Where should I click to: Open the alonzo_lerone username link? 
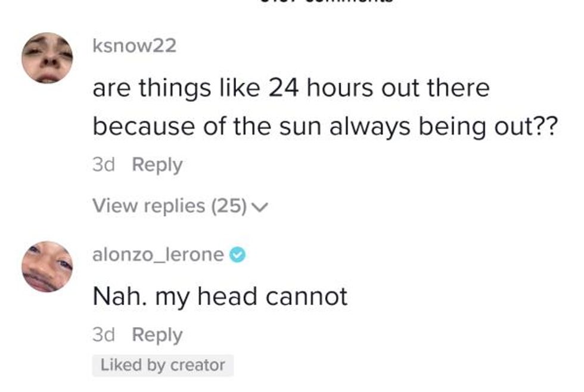(x=159, y=255)
